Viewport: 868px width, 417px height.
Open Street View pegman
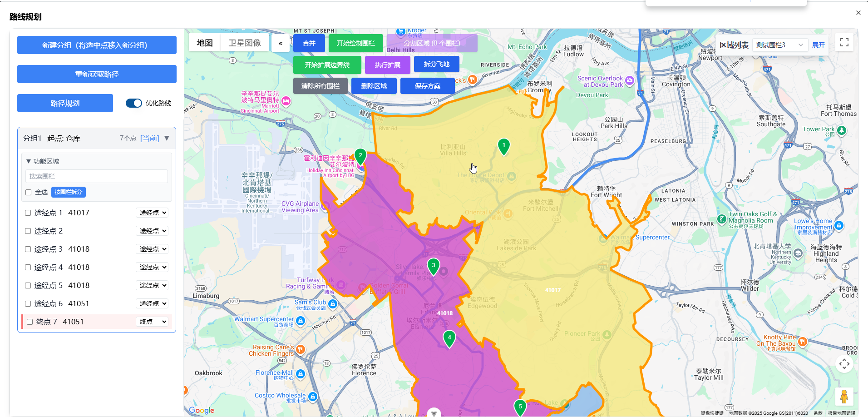(x=844, y=397)
